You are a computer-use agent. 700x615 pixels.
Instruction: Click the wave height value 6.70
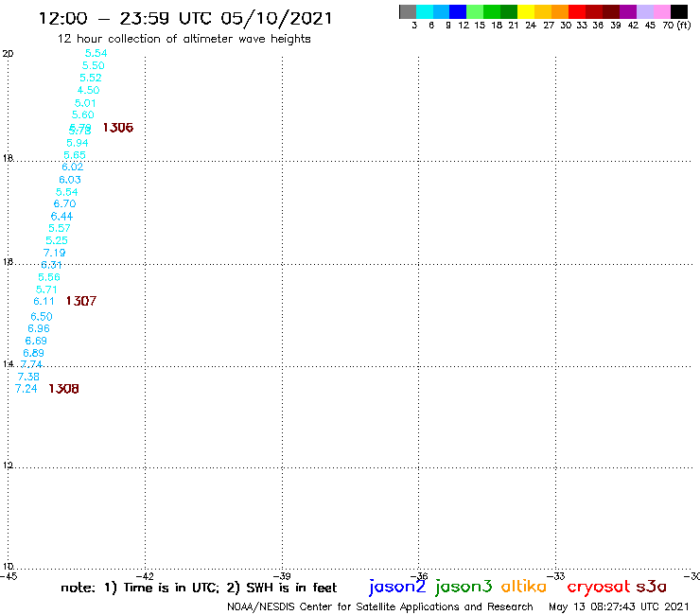[64, 203]
